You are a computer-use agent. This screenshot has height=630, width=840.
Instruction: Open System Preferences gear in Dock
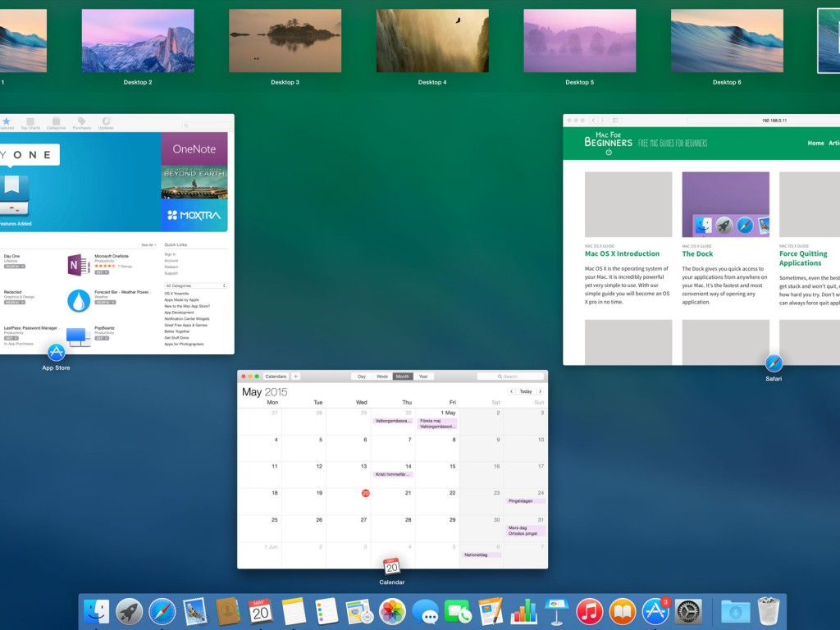[687, 611]
